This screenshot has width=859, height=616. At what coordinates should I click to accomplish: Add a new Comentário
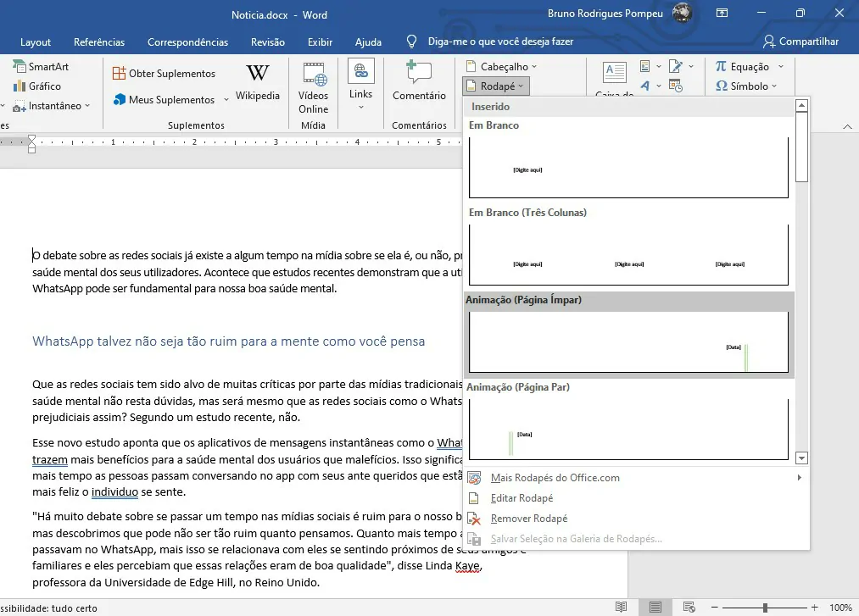[419, 81]
